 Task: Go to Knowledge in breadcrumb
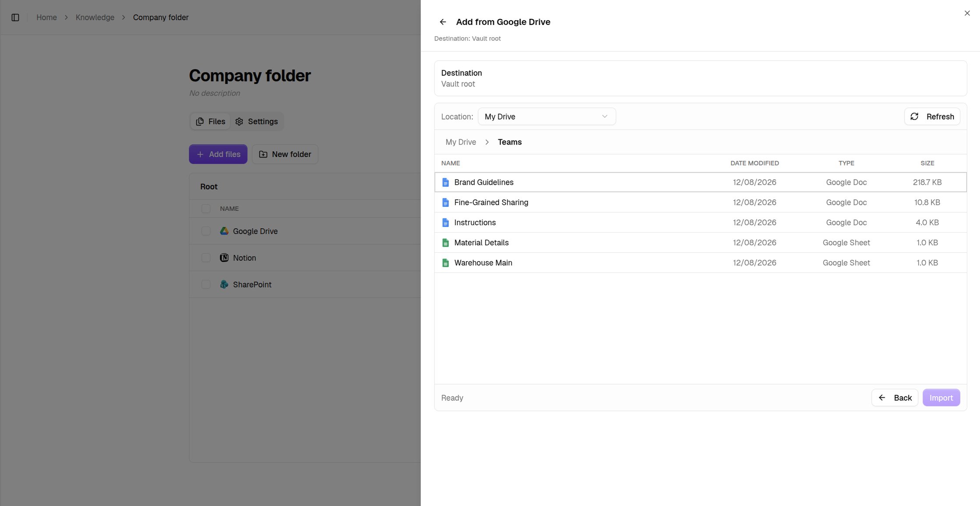95,18
